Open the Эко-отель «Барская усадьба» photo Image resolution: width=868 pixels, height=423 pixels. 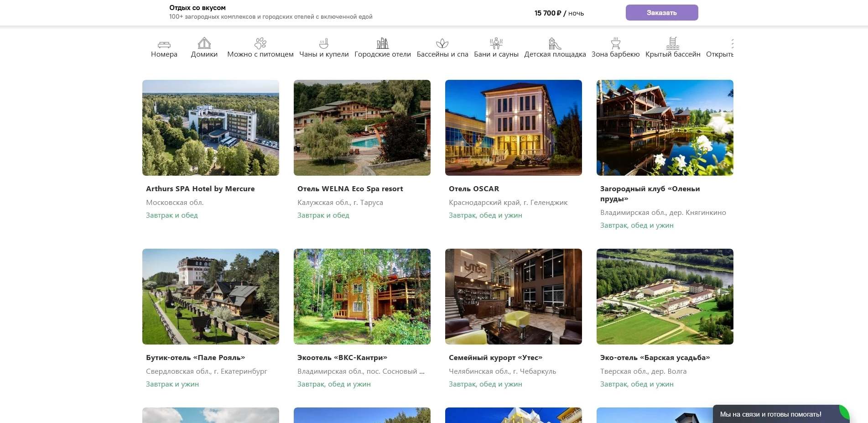click(x=665, y=297)
